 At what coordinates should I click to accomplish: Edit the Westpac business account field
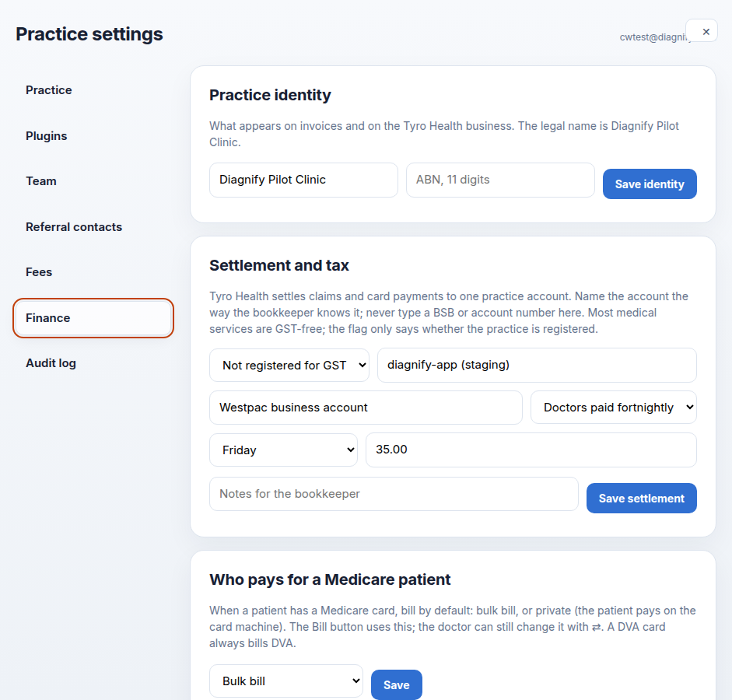(366, 408)
